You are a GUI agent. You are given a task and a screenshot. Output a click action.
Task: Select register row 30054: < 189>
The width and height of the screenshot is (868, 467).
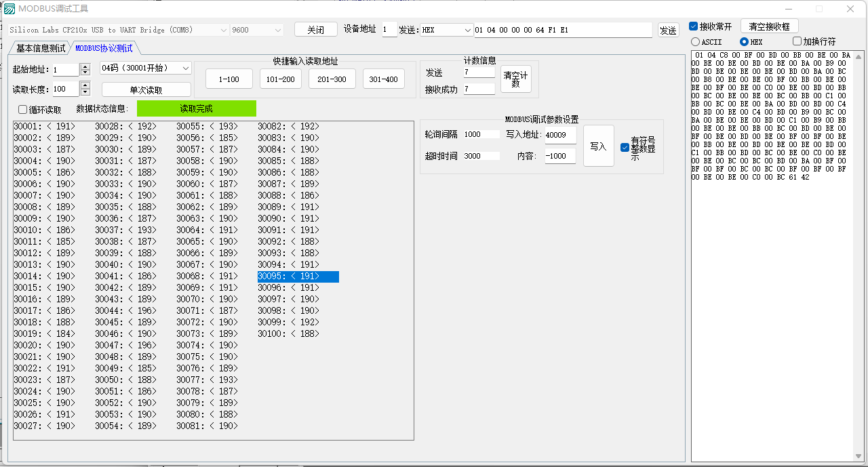click(126, 426)
